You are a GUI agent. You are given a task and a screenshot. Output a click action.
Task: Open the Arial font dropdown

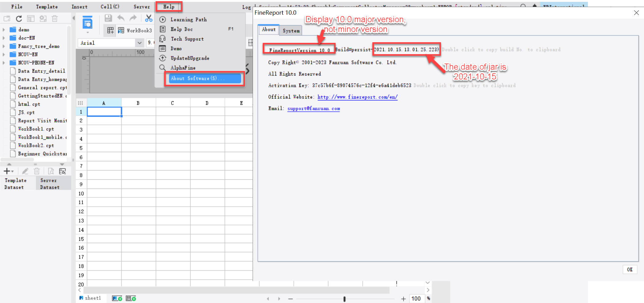[140, 43]
